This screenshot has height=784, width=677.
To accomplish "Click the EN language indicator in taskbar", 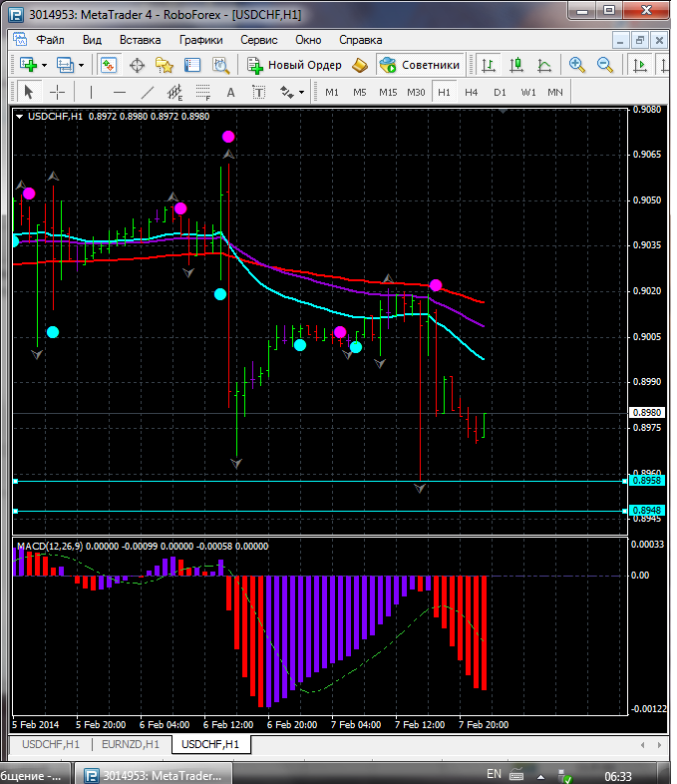I will pos(494,774).
